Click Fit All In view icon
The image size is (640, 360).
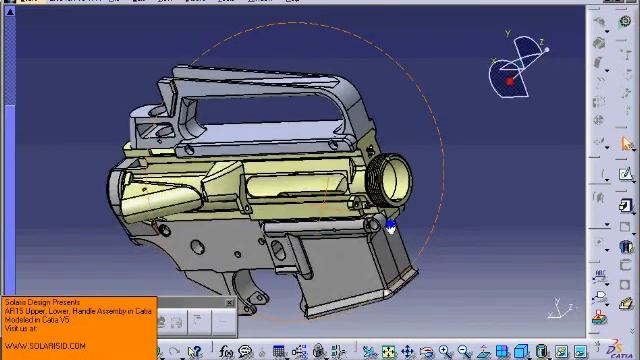pos(389,351)
